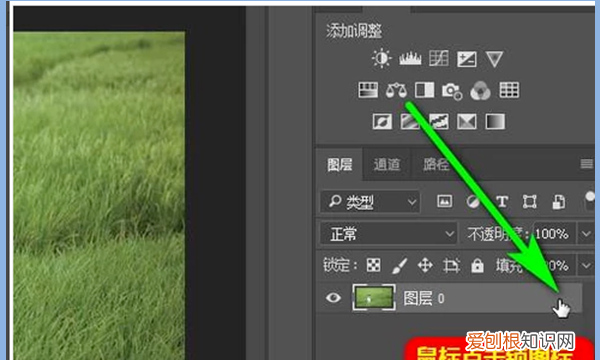The width and height of the screenshot is (600, 360).
Task: Open the 类型 layer filter dropdown
Action: pos(370,202)
